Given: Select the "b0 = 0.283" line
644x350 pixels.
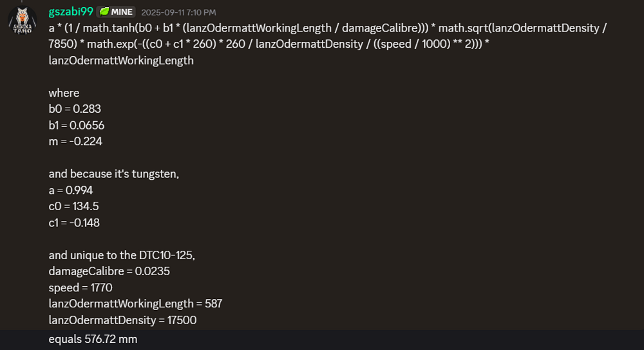Looking at the screenshot, I should click(x=75, y=109).
